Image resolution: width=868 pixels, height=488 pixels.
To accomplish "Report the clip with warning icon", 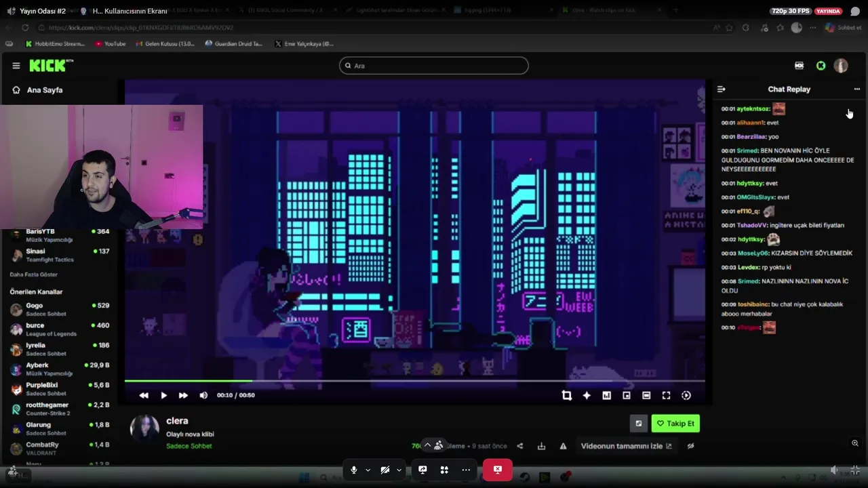I will pos(563,446).
